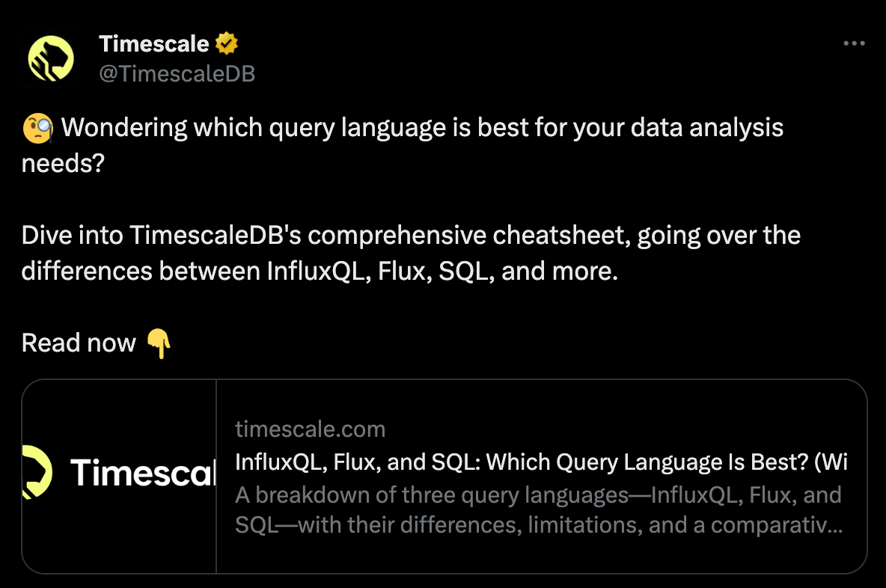Click the pointing down hand emoji

[x=158, y=343]
